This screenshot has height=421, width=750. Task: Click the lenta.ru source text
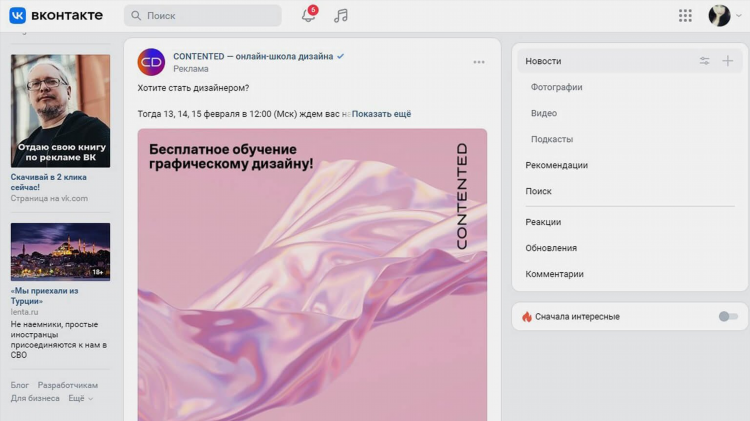(x=24, y=312)
